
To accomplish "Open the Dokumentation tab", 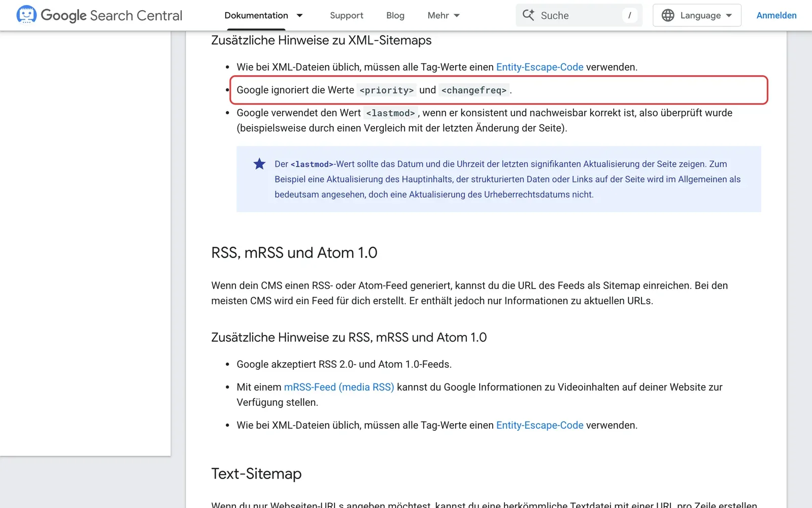I will (256, 15).
